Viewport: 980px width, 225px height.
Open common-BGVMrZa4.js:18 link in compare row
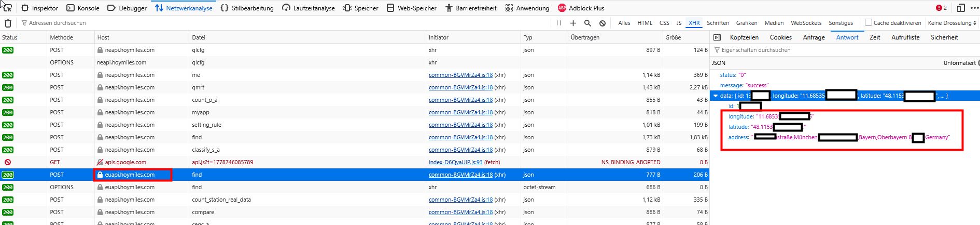tap(460, 212)
